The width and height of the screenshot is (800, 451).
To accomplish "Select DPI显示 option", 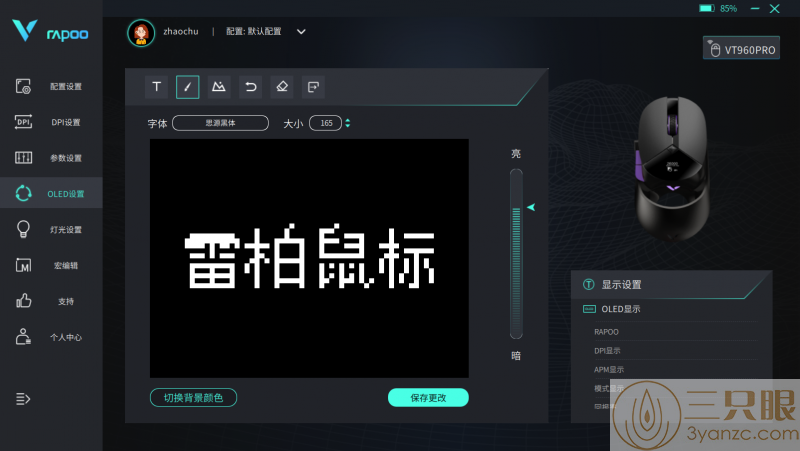I will [607, 350].
